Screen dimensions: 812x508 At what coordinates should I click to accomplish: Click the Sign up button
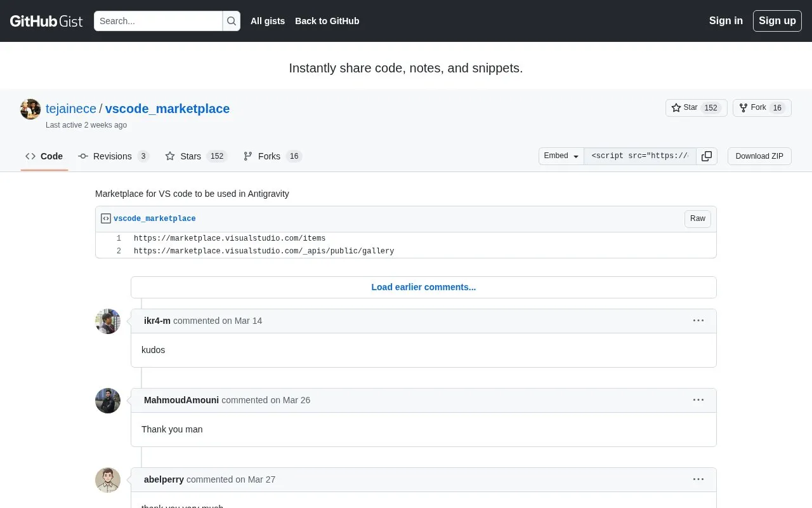coord(777,21)
